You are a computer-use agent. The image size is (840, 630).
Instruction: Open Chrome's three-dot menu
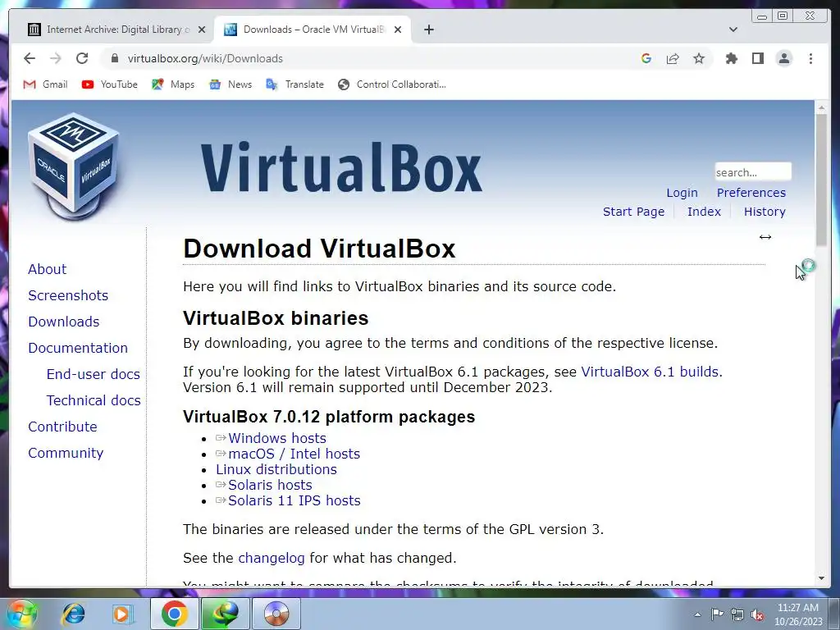point(810,58)
